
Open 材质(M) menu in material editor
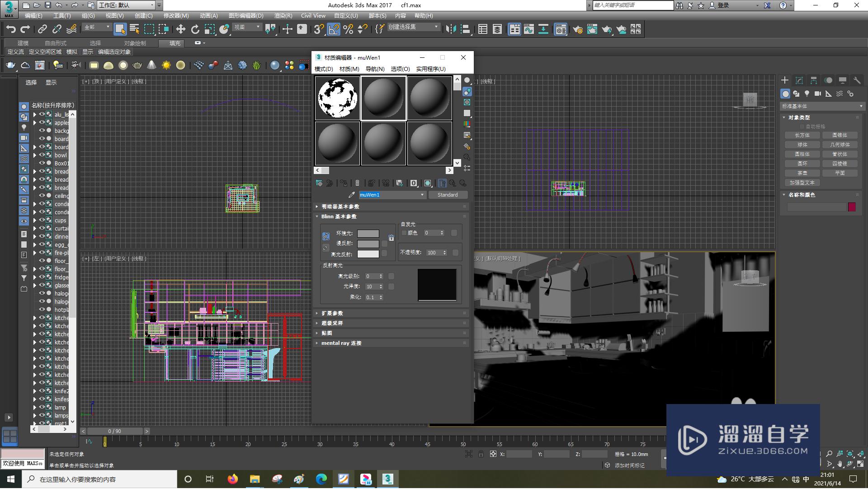click(349, 69)
